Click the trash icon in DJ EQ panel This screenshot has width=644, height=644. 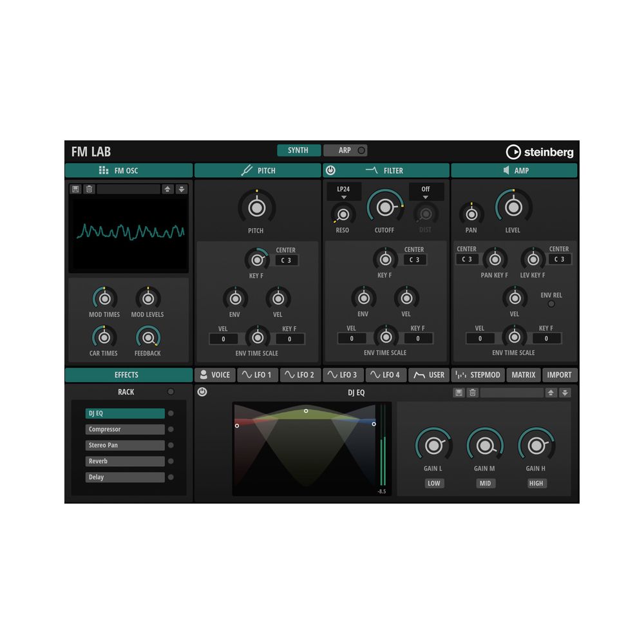pos(473,393)
